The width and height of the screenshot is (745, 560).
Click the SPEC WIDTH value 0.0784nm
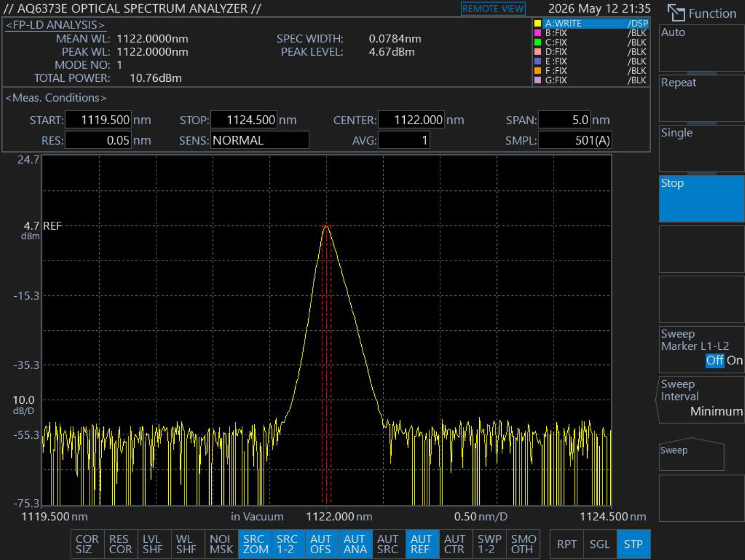pyautogui.click(x=395, y=39)
